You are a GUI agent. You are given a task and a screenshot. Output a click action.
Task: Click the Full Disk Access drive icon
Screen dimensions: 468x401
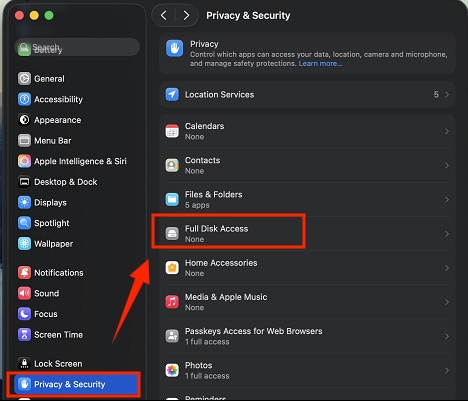(x=172, y=234)
